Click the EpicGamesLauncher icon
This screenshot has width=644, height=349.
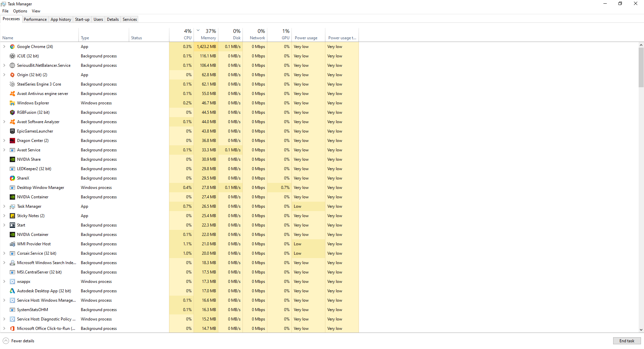[12, 131]
